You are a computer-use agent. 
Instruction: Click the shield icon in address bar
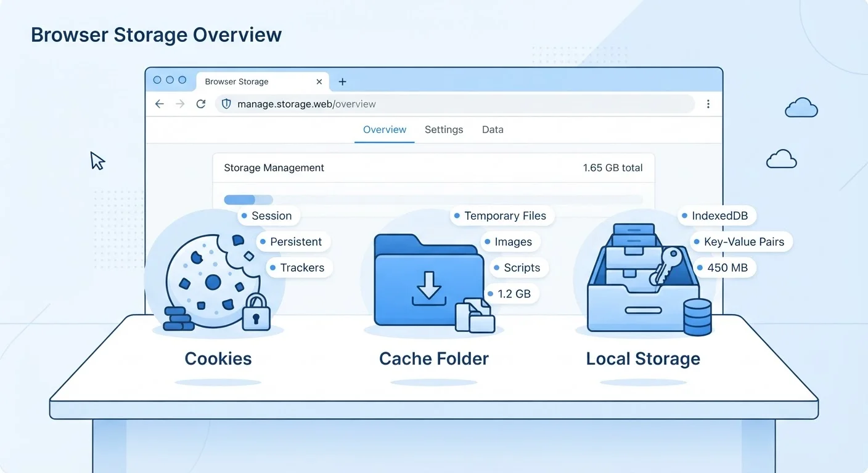[226, 104]
